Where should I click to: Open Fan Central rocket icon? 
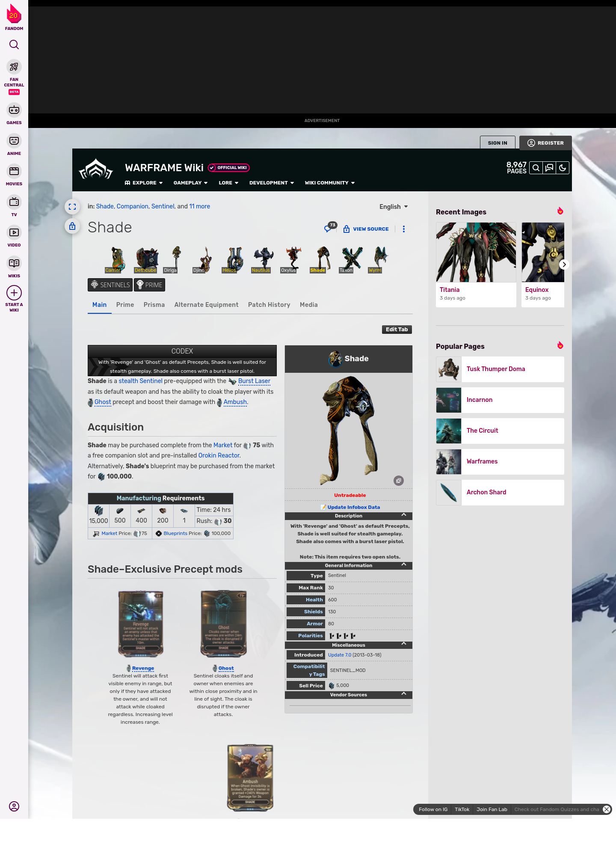pos(14,67)
